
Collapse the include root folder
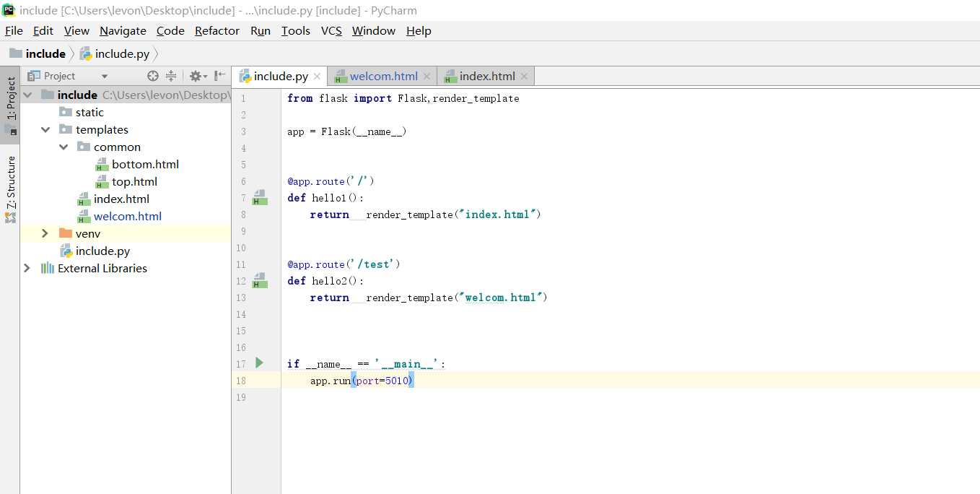tap(27, 95)
